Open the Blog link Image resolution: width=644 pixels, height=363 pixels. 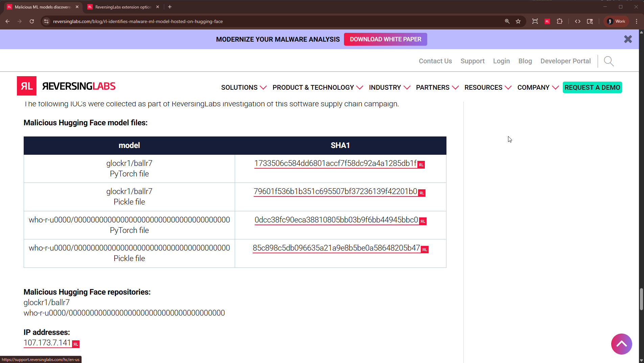[x=525, y=61]
